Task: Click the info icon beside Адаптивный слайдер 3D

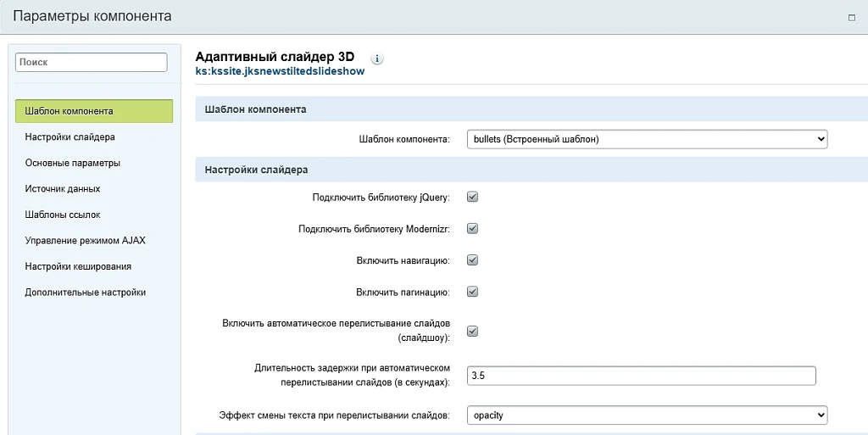Action: click(377, 59)
